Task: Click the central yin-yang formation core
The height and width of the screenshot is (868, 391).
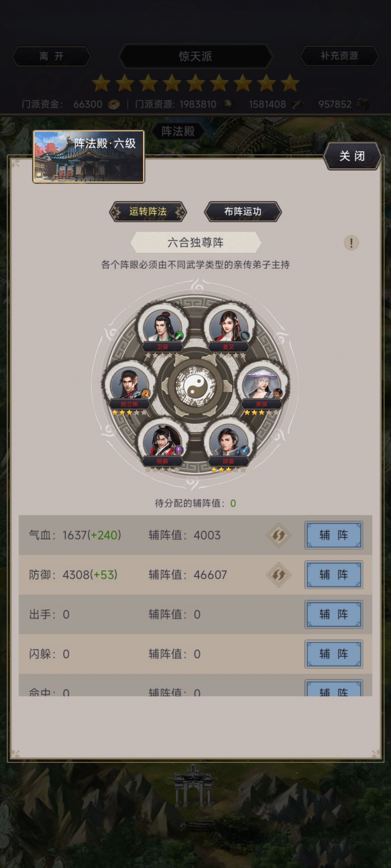Action: 195,387
